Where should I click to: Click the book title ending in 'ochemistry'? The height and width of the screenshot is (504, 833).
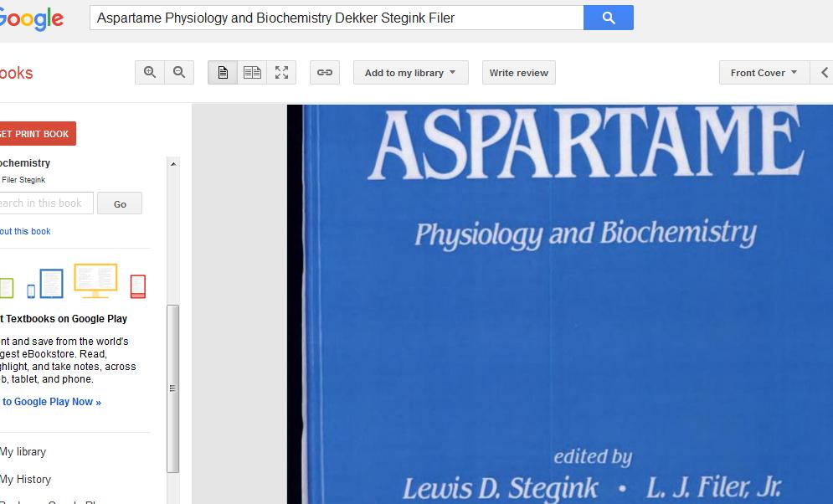(x=25, y=163)
